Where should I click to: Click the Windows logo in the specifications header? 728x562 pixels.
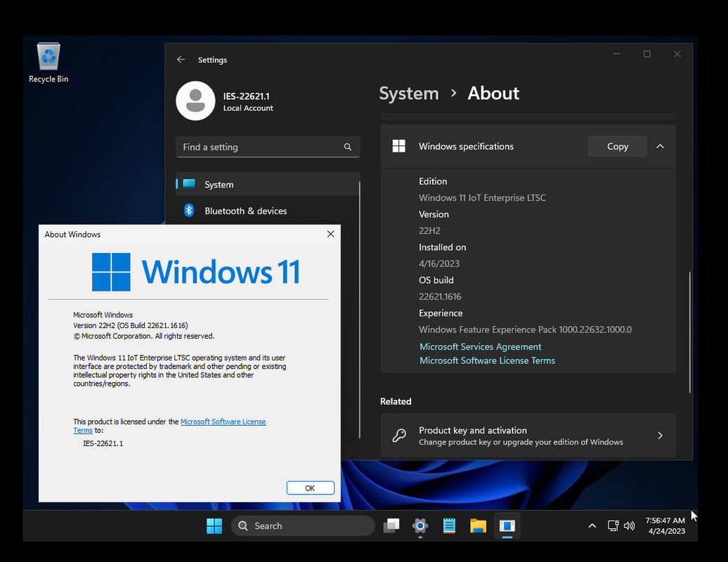pos(399,146)
